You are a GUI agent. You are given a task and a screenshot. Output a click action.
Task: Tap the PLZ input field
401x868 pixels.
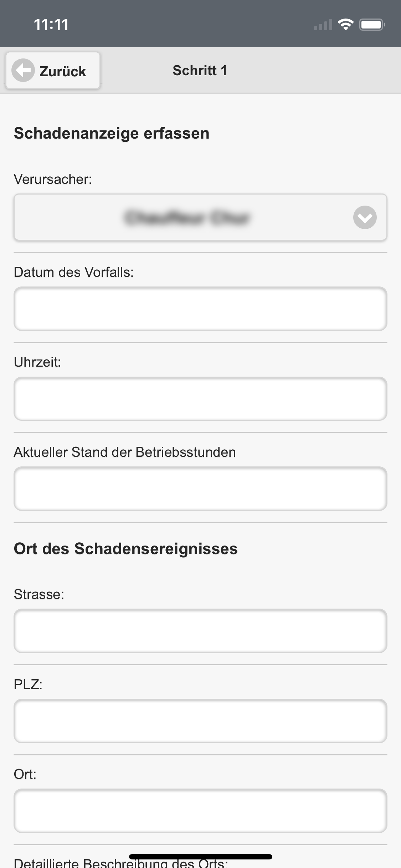200,721
